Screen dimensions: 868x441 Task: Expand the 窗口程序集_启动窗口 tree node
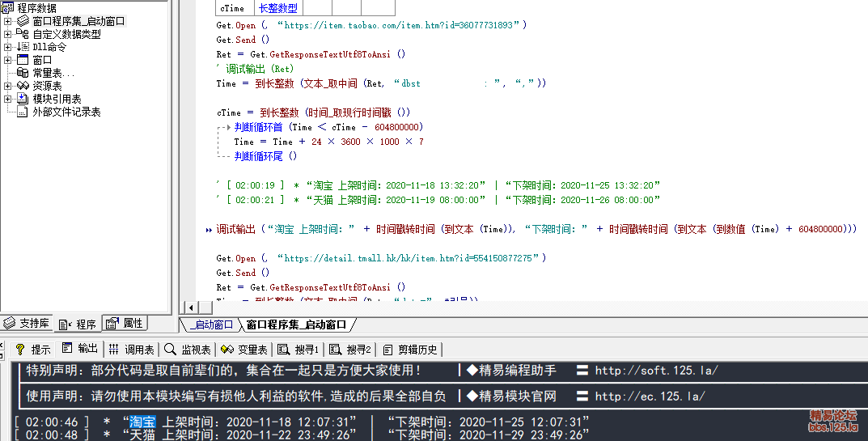8,21
